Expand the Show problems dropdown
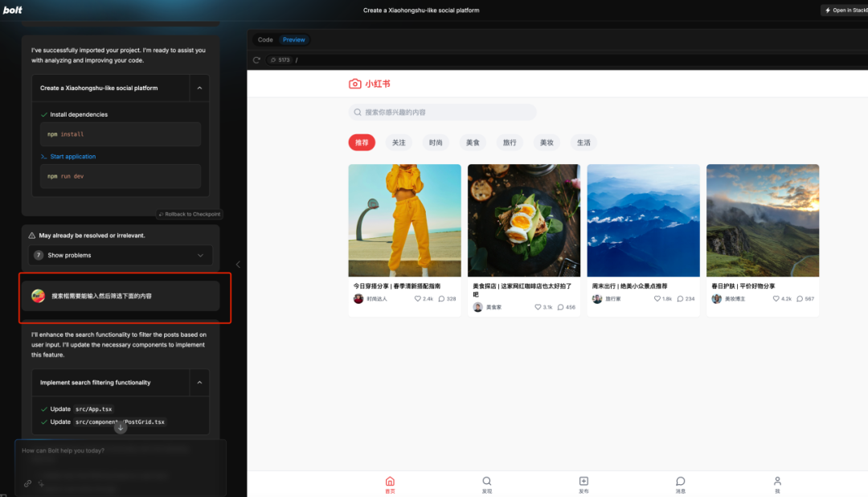Image resolution: width=868 pixels, height=497 pixels. click(120, 255)
